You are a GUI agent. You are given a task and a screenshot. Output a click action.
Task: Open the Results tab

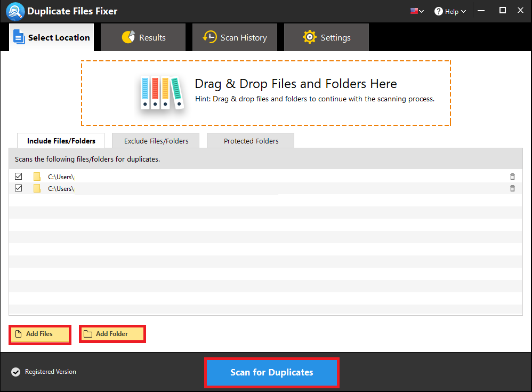click(x=143, y=37)
